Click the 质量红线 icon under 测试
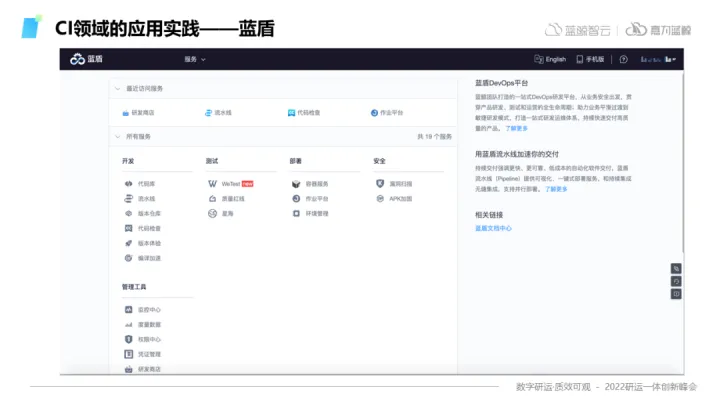This screenshot has width=720, height=405. click(212, 198)
